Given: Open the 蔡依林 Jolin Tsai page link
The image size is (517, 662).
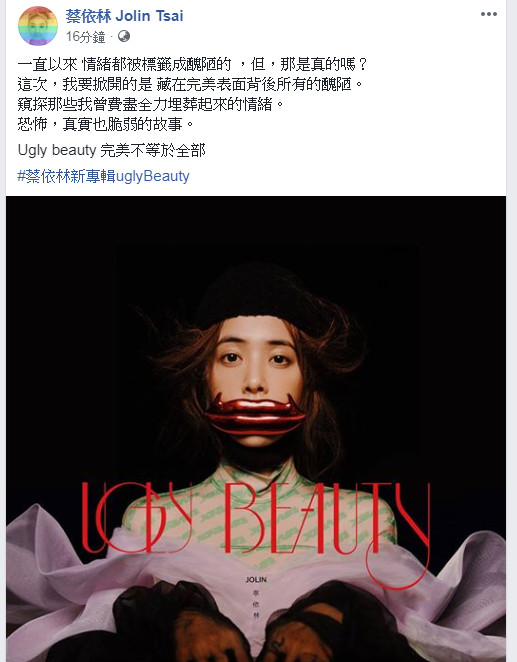Looking at the screenshot, I should [x=125, y=16].
